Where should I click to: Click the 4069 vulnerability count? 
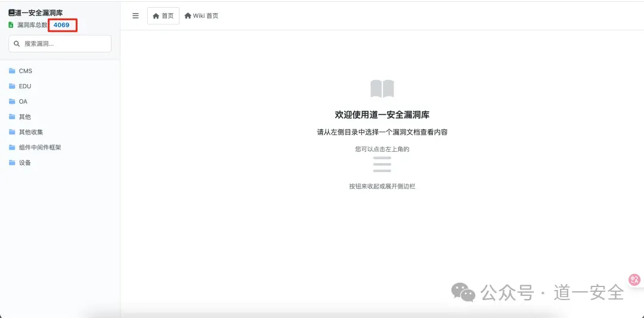coord(61,25)
